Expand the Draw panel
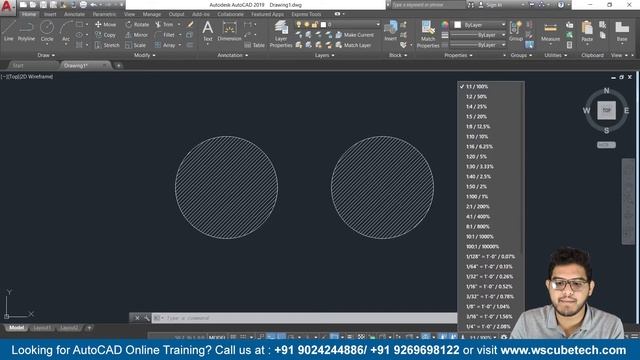The width and height of the screenshot is (640, 360). pyautogui.click(x=46, y=55)
